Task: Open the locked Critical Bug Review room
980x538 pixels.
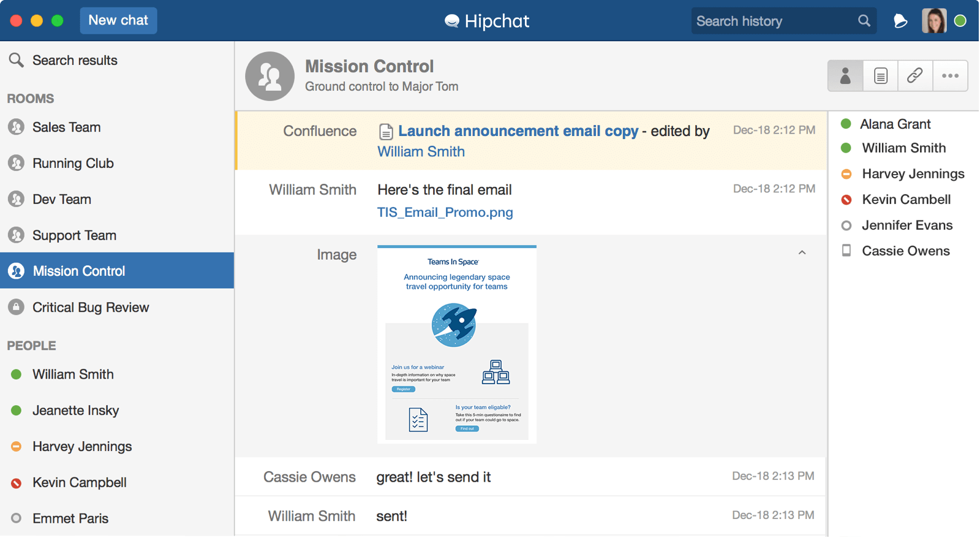Action: pos(117,307)
